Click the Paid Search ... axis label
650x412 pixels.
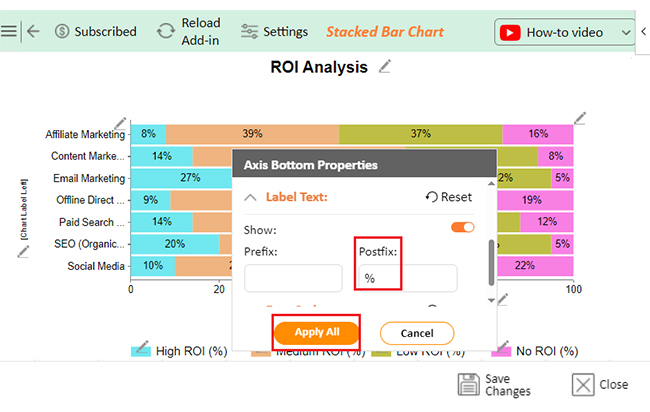click(x=91, y=222)
